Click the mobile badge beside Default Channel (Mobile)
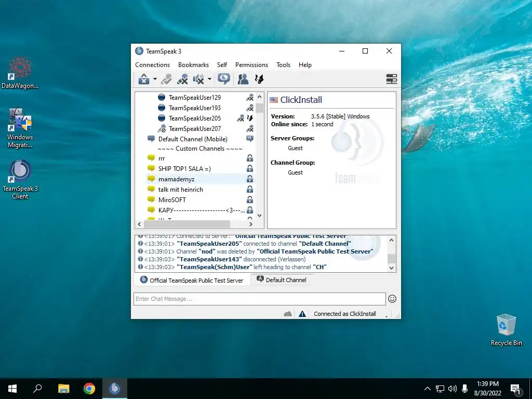Viewport: 532px width, 399px height. click(x=250, y=138)
